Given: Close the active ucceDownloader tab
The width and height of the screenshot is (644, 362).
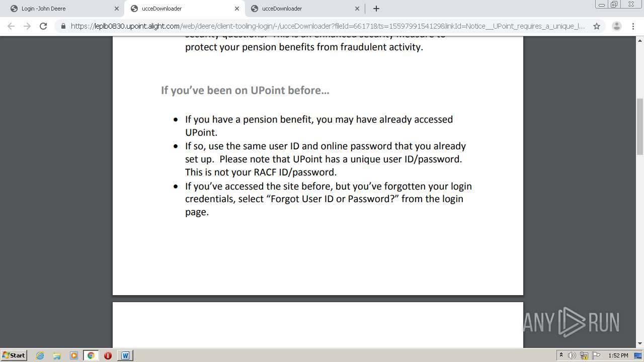Looking at the screenshot, I should (237, 9).
